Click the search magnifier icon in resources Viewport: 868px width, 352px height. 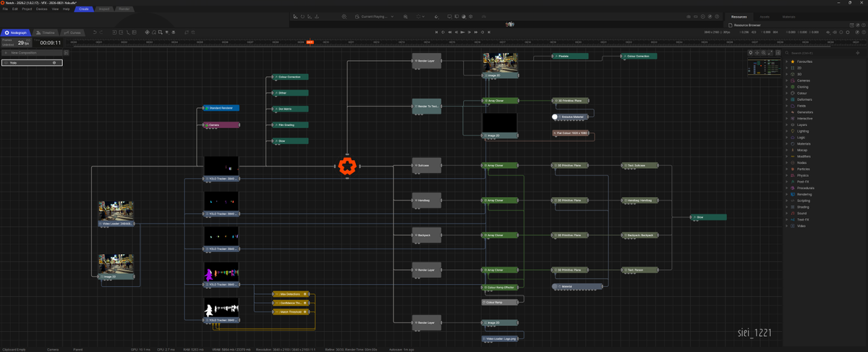(x=788, y=54)
